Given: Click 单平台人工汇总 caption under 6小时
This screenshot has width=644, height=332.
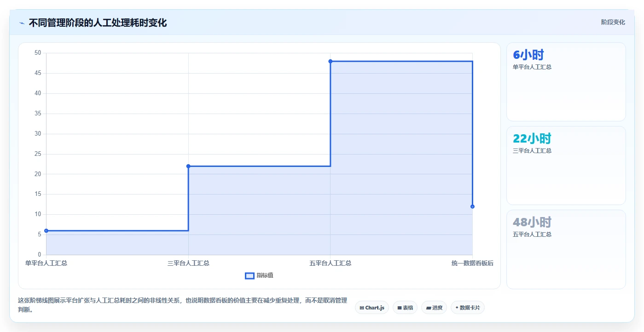Looking at the screenshot, I should [x=532, y=67].
